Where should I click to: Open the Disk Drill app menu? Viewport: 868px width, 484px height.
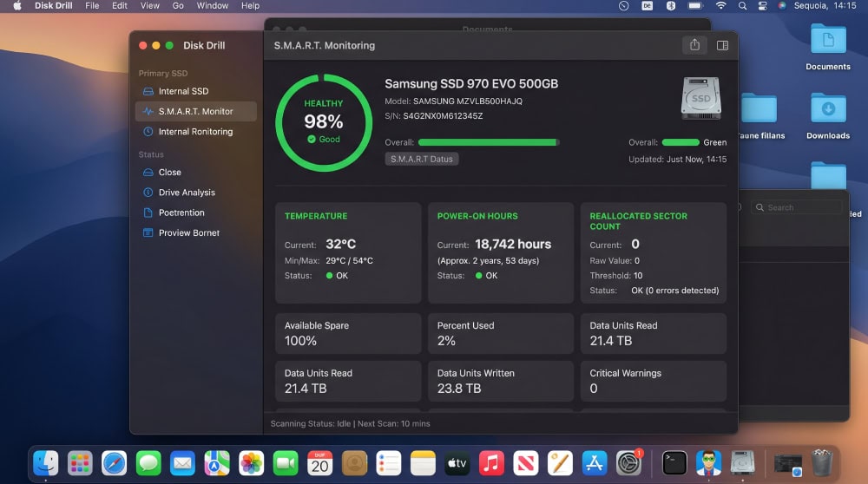(x=54, y=5)
